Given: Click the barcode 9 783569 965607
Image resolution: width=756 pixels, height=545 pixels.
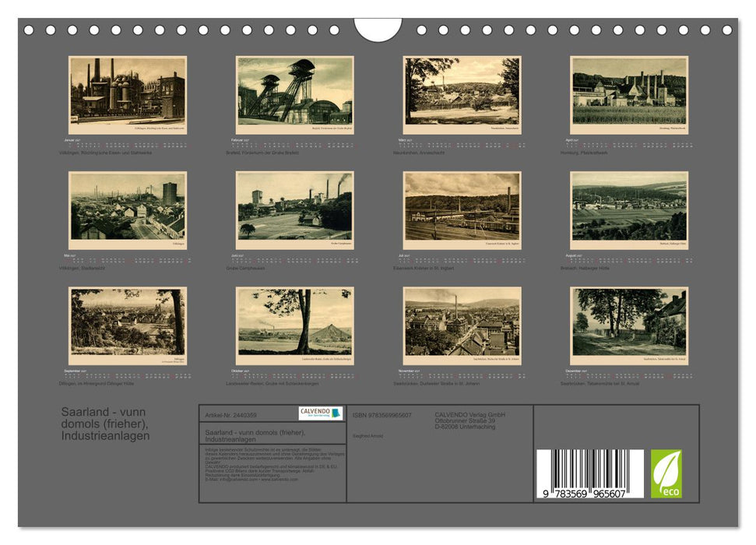Looking at the screenshot, I should pos(590,474).
